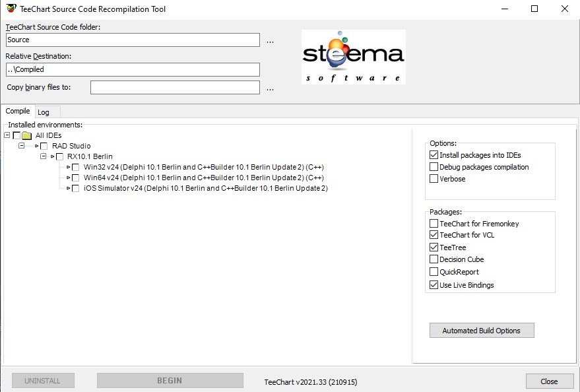Browse for binary files copy destination
Image resolution: width=580 pixels, height=392 pixels.
coord(270,88)
